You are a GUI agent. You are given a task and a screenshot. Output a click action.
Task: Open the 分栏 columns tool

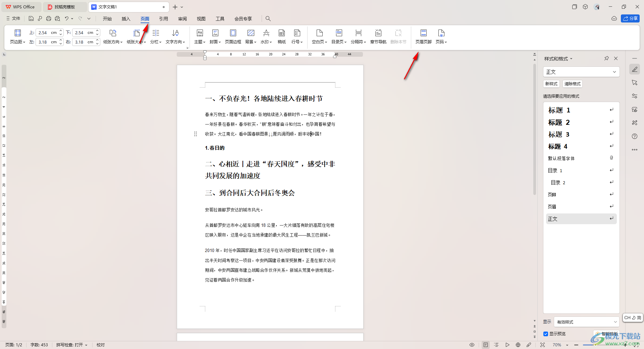pyautogui.click(x=156, y=37)
